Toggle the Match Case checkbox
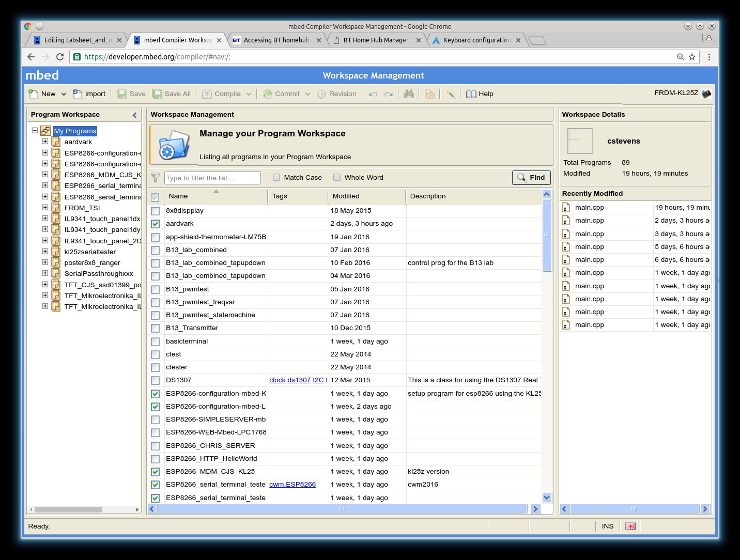Screen dimensions: 740x560 (x=276, y=177)
